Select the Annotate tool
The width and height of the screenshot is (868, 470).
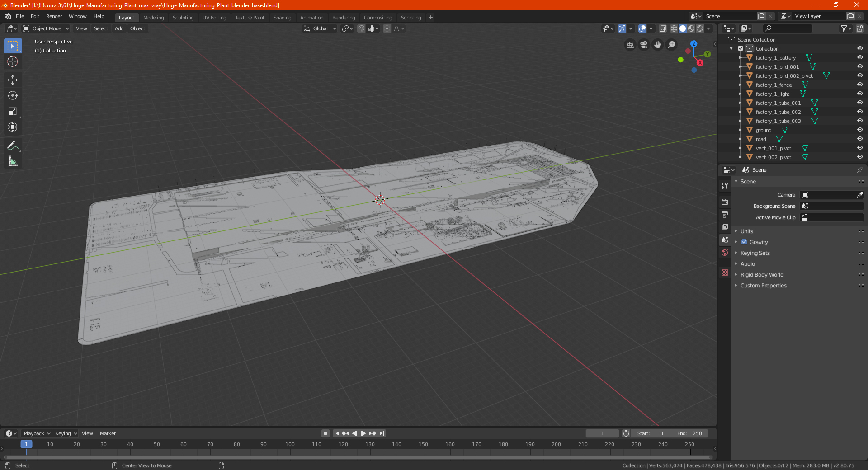(13, 146)
